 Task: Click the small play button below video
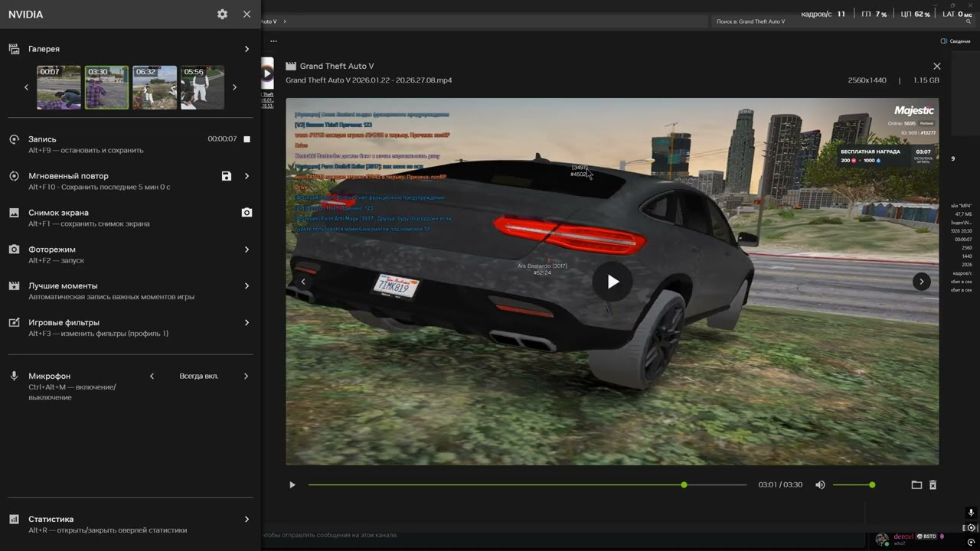pos(292,485)
